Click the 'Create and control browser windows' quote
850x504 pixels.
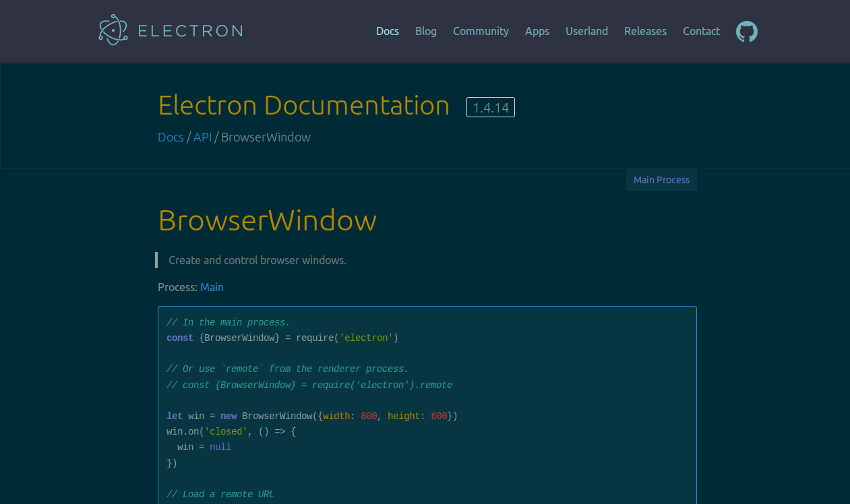tap(257, 260)
